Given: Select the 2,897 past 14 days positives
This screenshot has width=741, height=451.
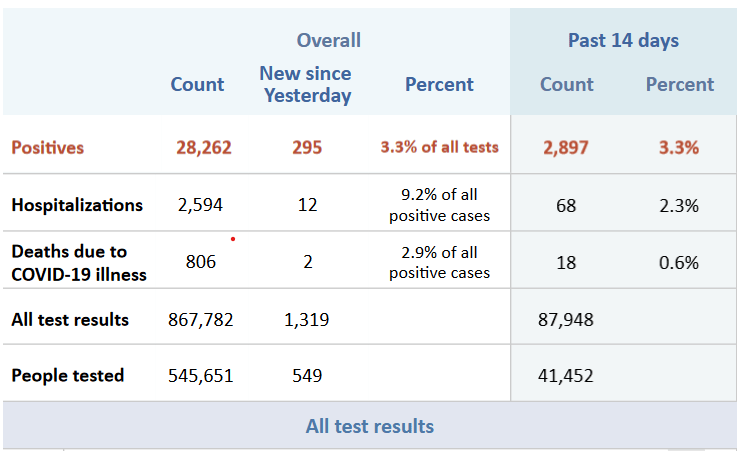Looking at the screenshot, I should point(566,148).
